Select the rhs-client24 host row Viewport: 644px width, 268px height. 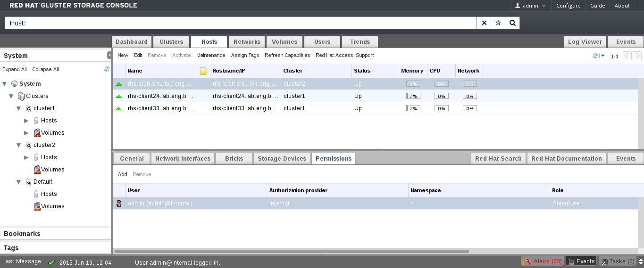point(160,96)
